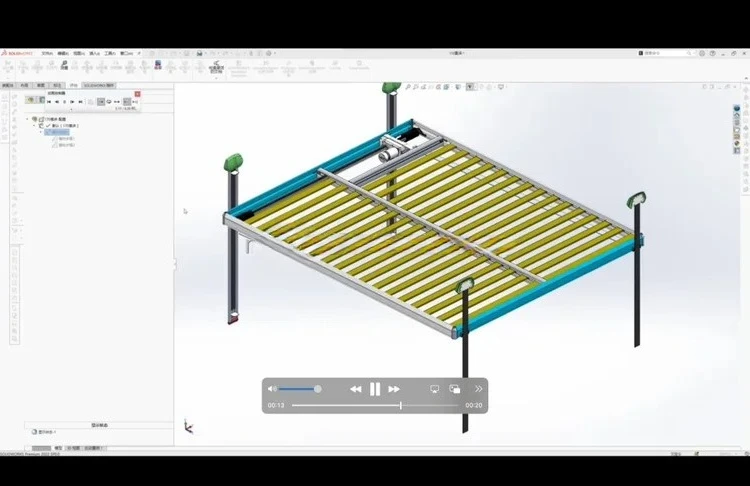This screenshot has width=750, height=486.
Task: Open the picture-in-picture option in the player
Action: coord(455,389)
